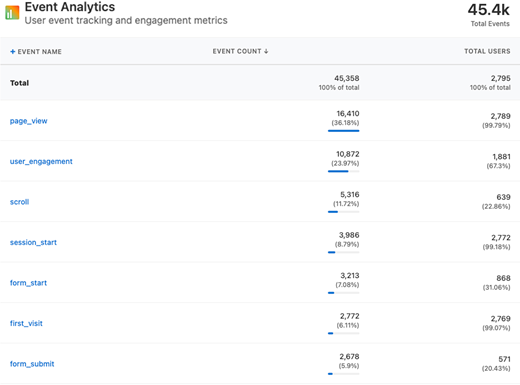520x385 pixels.
Task: Click the scroll users value 639
Action: point(503,197)
